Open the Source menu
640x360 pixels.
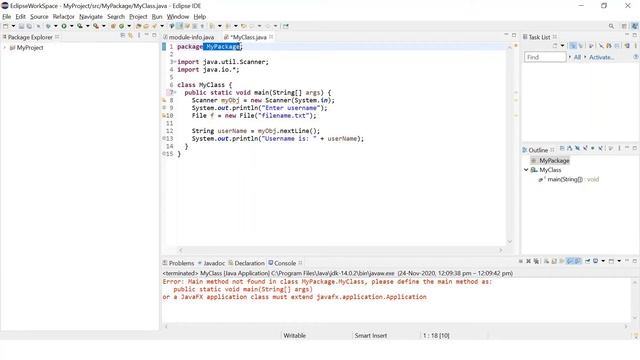pyautogui.click(x=39, y=17)
